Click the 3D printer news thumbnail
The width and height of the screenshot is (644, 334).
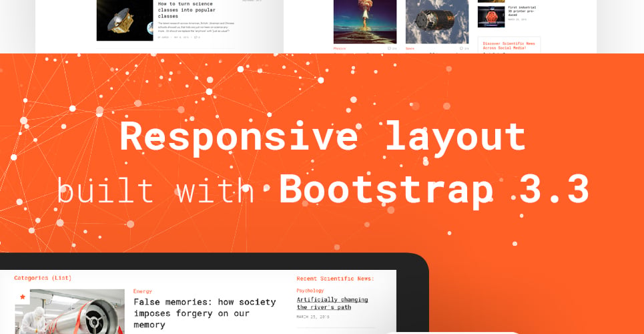pyautogui.click(x=491, y=17)
